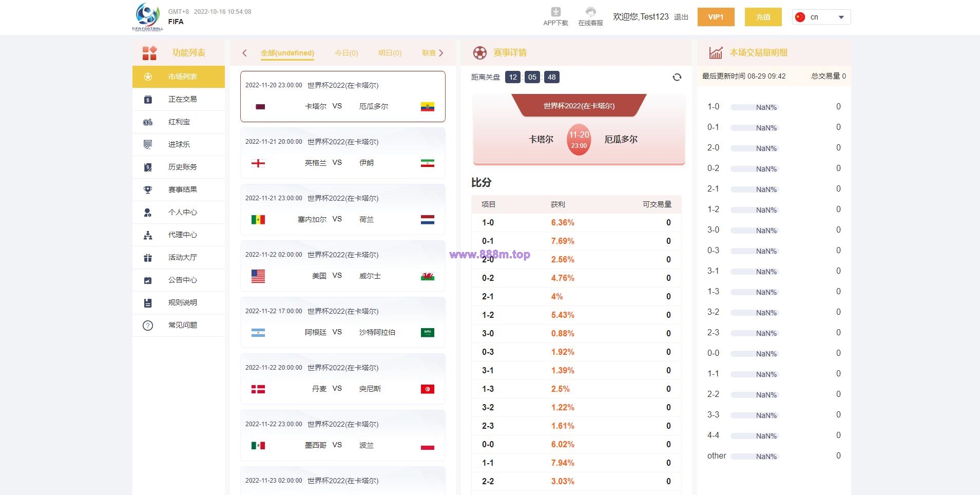Screen dimensions: 980x495
Task: Click the 常见问题 question mark icon
Action: tap(148, 325)
